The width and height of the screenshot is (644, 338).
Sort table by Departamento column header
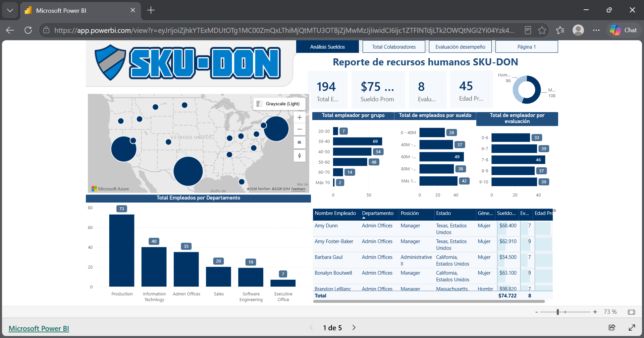coord(378,213)
